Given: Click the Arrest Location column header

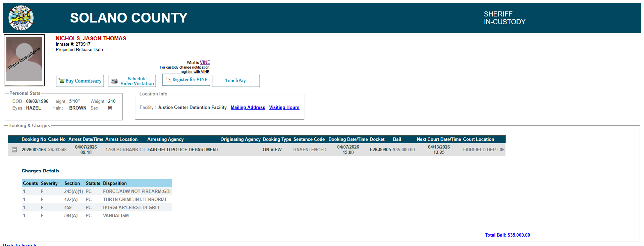Looking at the screenshot, I should coord(121,139).
